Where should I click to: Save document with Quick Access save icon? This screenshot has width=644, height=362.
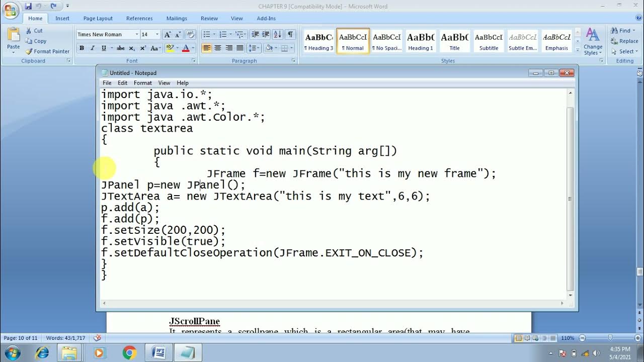(28, 6)
